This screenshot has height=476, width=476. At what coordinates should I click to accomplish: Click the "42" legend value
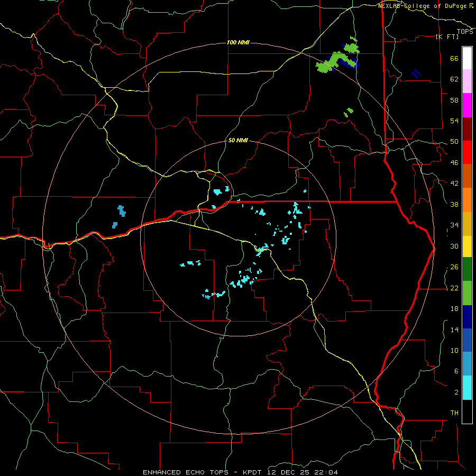454,184
